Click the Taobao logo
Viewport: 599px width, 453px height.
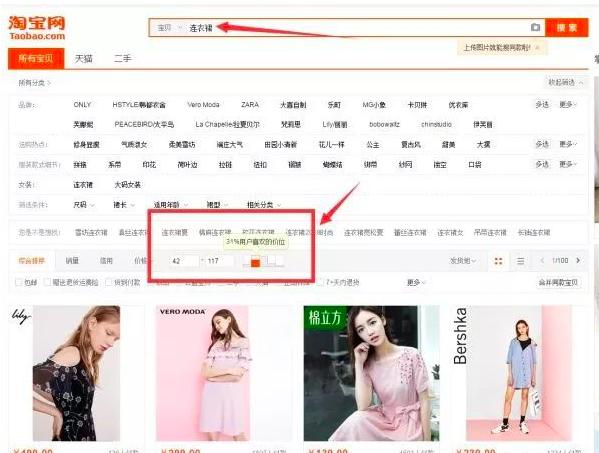point(37,28)
